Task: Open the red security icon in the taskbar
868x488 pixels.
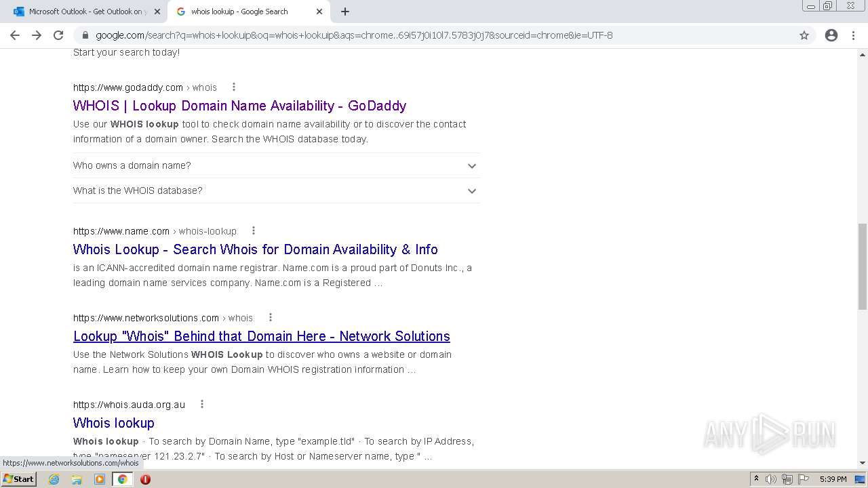Action: [145, 479]
